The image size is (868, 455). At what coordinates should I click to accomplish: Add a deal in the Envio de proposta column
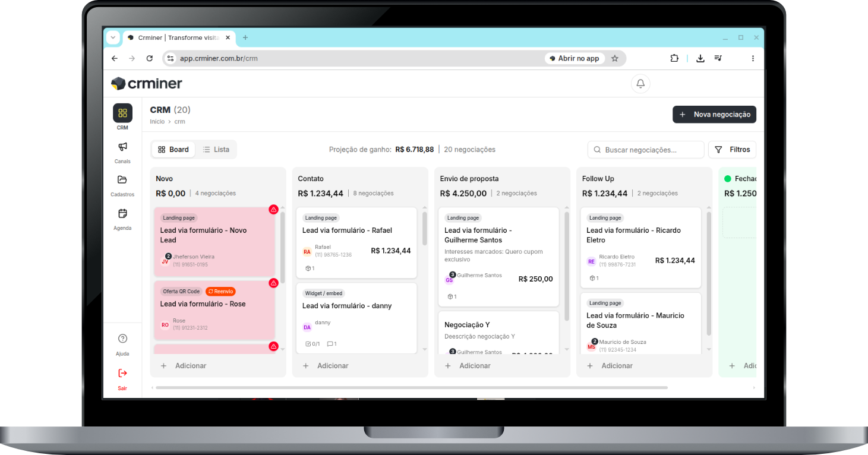(x=468, y=366)
